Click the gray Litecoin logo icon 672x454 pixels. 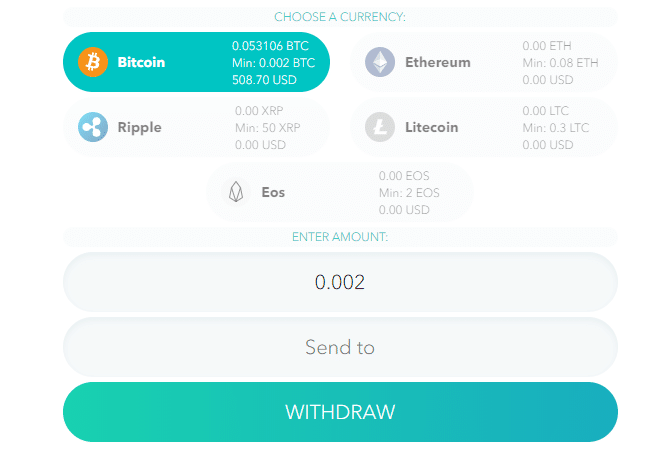380,127
